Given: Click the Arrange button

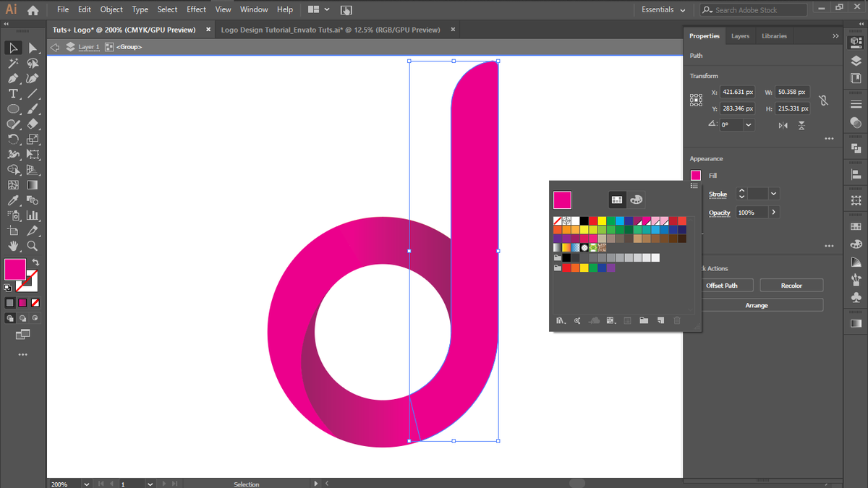Looking at the screenshot, I should (x=757, y=305).
